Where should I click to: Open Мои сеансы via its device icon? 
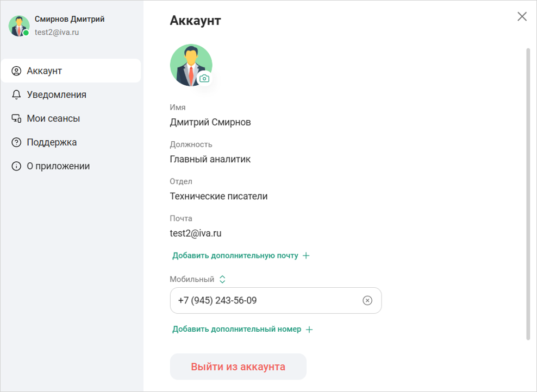coord(16,118)
